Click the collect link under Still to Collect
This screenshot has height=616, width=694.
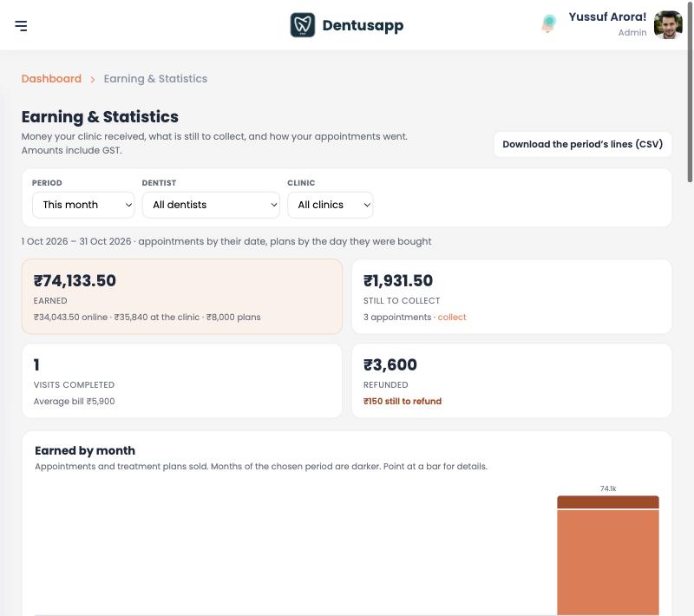coord(451,318)
